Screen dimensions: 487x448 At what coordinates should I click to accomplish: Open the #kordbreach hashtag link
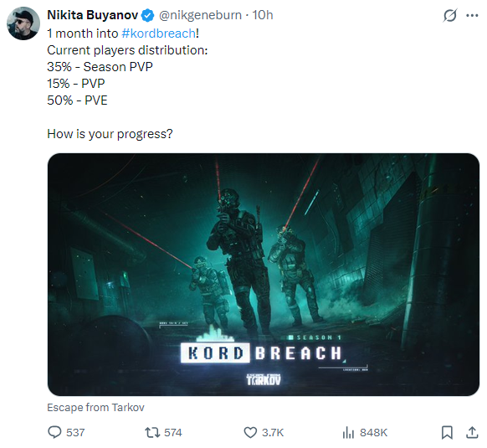click(x=159, y=33)
